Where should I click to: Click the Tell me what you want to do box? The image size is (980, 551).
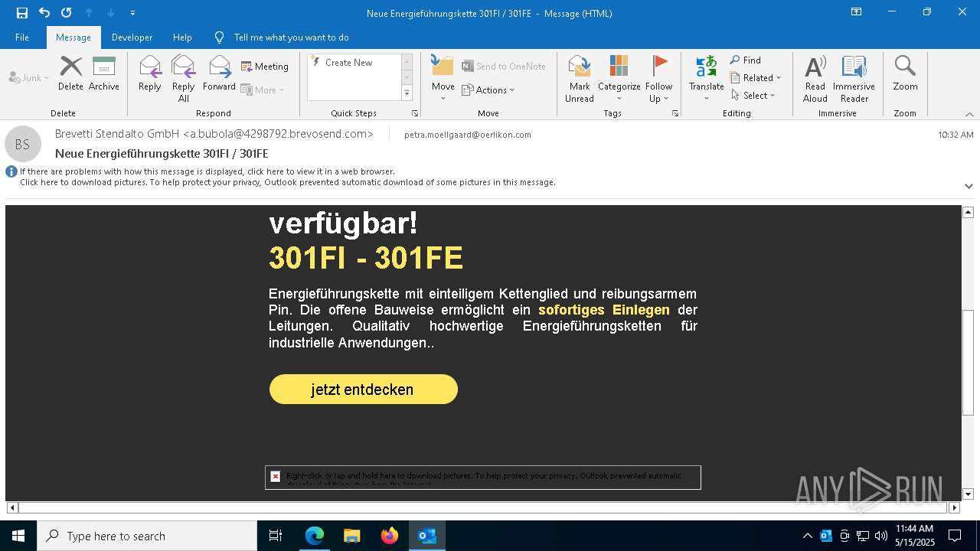(291, 37)
